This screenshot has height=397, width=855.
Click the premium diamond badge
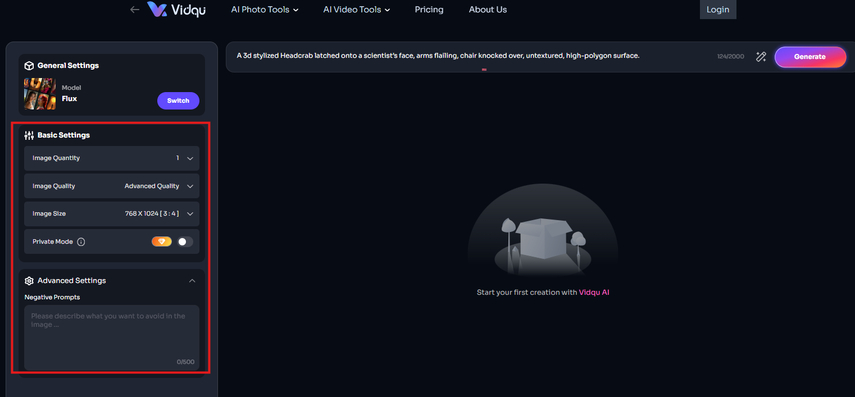click(x=161, y=242)
